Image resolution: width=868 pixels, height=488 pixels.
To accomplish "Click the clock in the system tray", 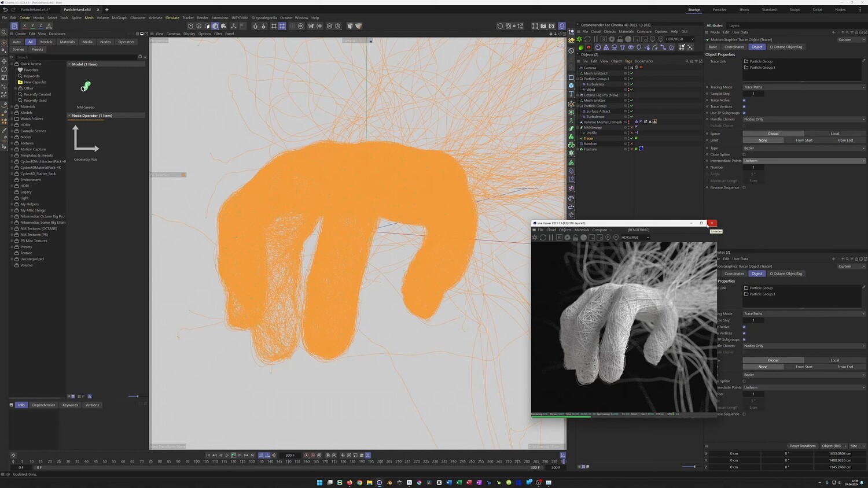I will click(x=851, y=482).
